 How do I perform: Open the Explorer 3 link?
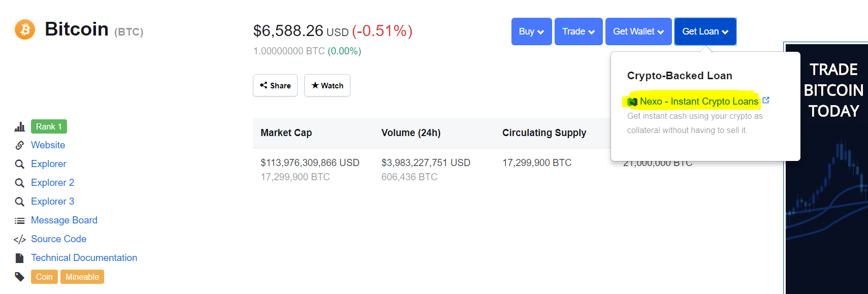click(52, 202)
